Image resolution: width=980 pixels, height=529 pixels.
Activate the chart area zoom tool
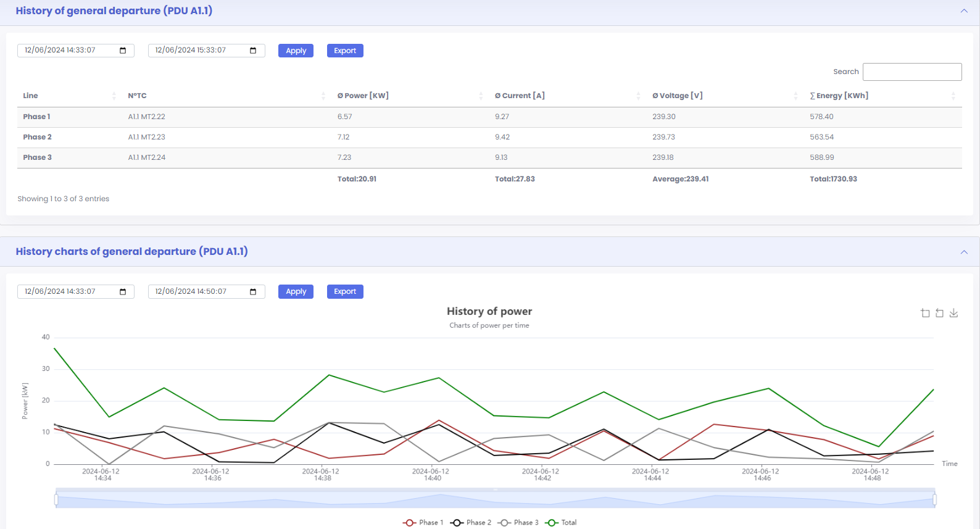pos(925,313)
